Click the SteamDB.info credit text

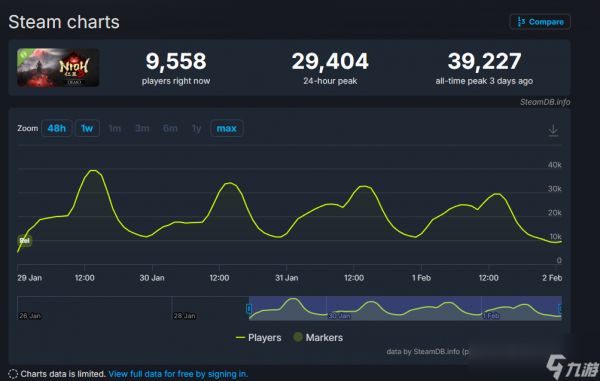545,102
